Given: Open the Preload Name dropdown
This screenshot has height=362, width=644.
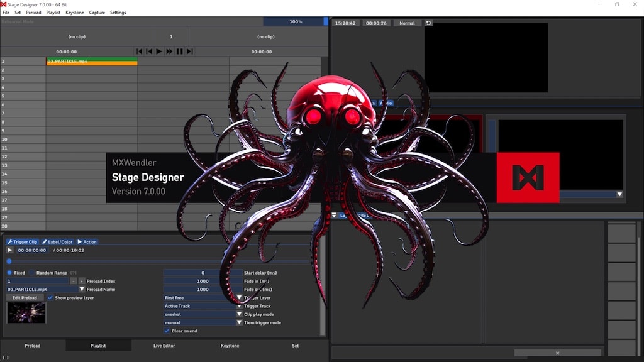Looking at the screenshot, I should point(82,289).
